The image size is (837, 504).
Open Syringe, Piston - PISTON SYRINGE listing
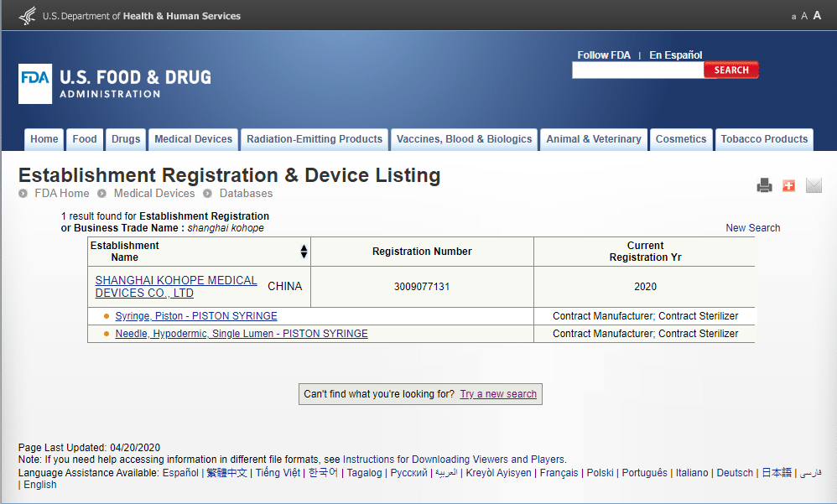[x=196, y=316]
